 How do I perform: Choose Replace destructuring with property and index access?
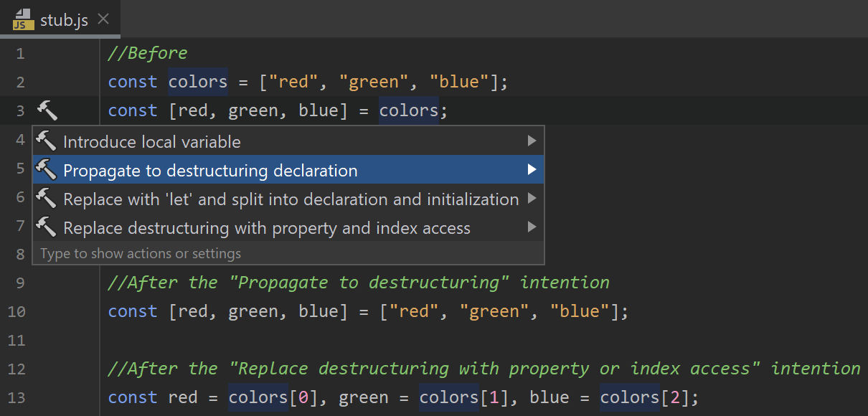tap(267, 228)
